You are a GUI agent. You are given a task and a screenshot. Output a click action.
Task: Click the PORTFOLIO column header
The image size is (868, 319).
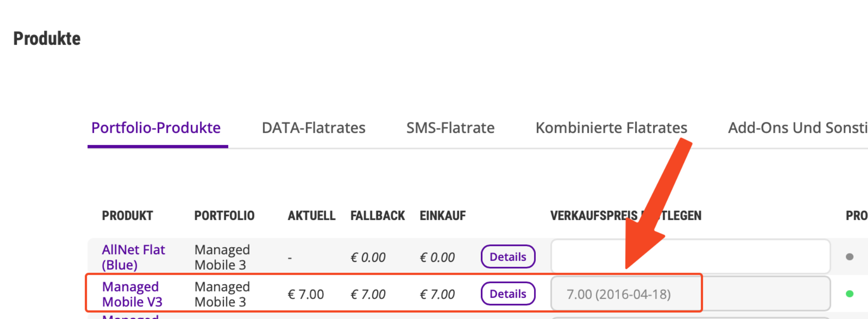pyautogui.click(x=224, y=216)
